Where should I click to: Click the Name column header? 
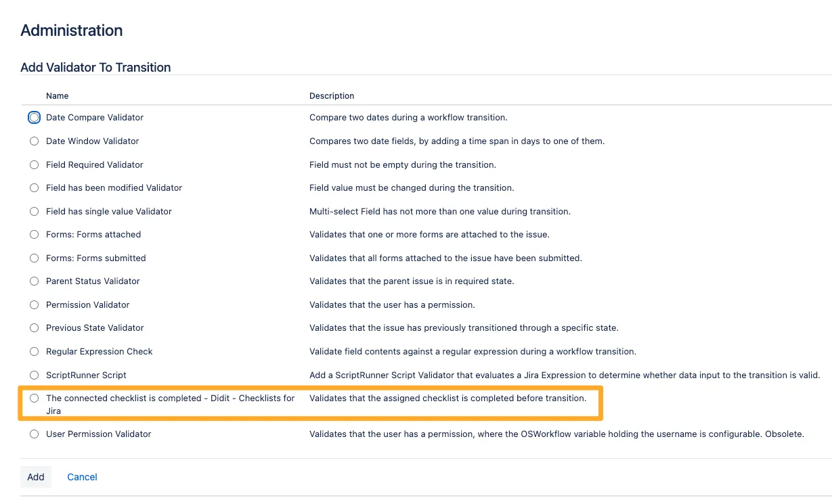57,96
